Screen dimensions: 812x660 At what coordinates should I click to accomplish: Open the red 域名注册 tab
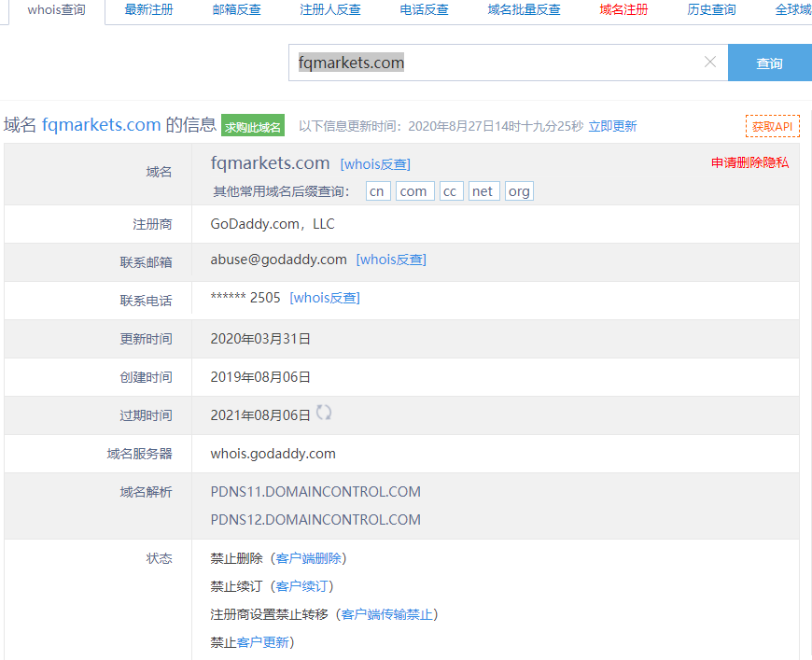click(623, 10)
